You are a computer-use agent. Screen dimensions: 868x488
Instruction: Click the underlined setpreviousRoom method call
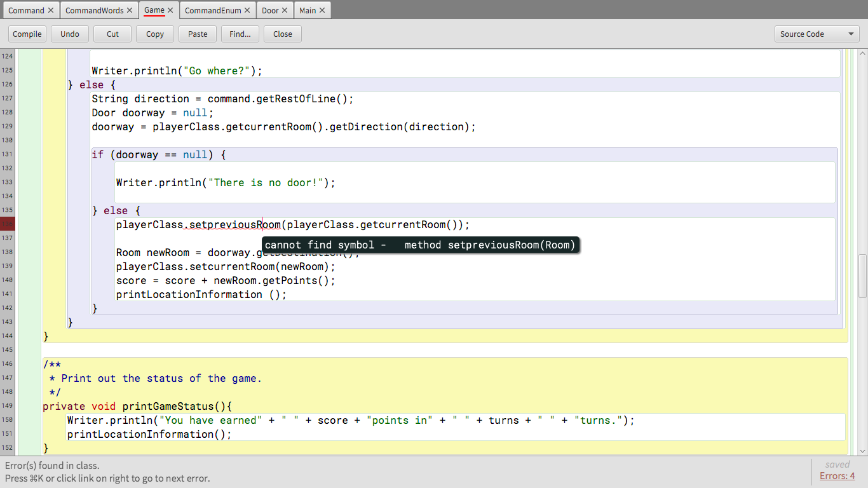pyautogui.click(x=235, y=225)
